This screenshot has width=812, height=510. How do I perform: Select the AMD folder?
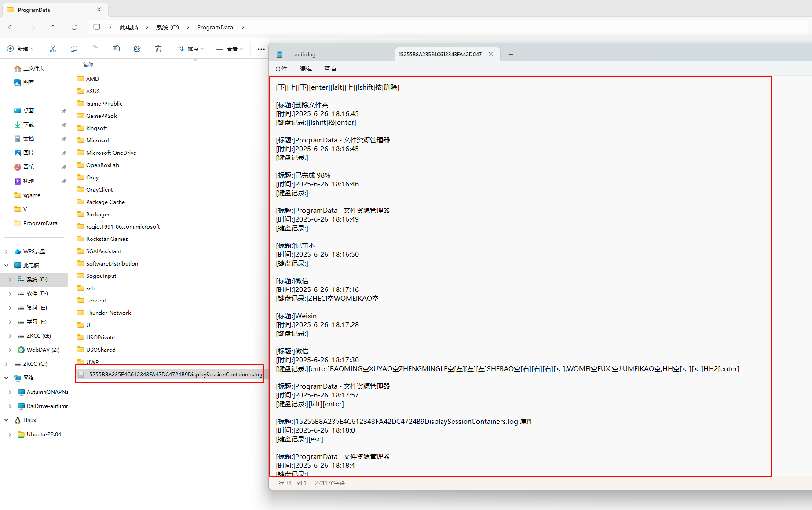(x=88, y=79)
